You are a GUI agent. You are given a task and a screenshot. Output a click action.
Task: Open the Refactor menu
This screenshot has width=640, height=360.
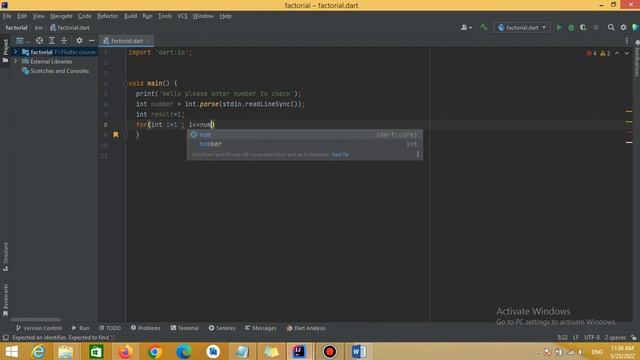[107, 16]
